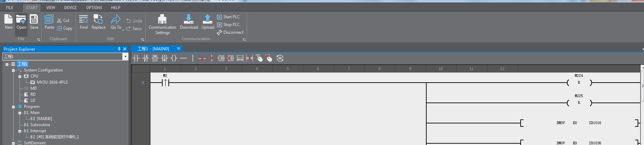Open Communication Settings
The image size is (644, 145).
(162, 25)
